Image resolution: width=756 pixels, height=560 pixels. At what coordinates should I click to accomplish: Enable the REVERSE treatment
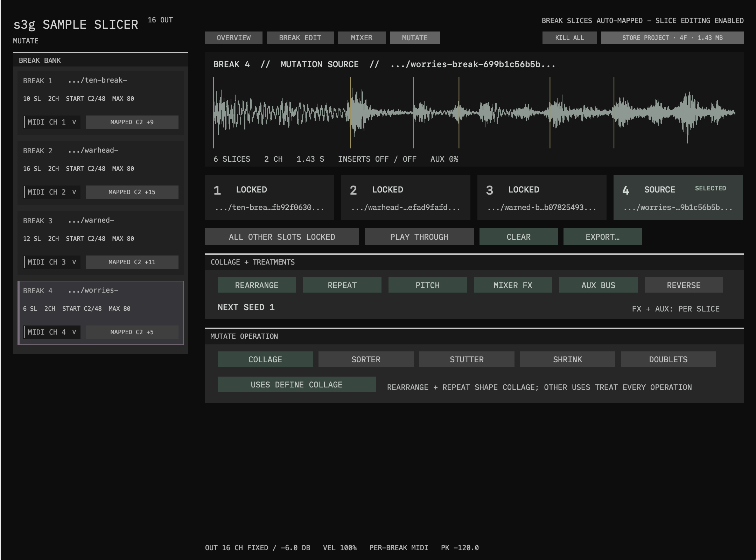[x=684, y=285]
